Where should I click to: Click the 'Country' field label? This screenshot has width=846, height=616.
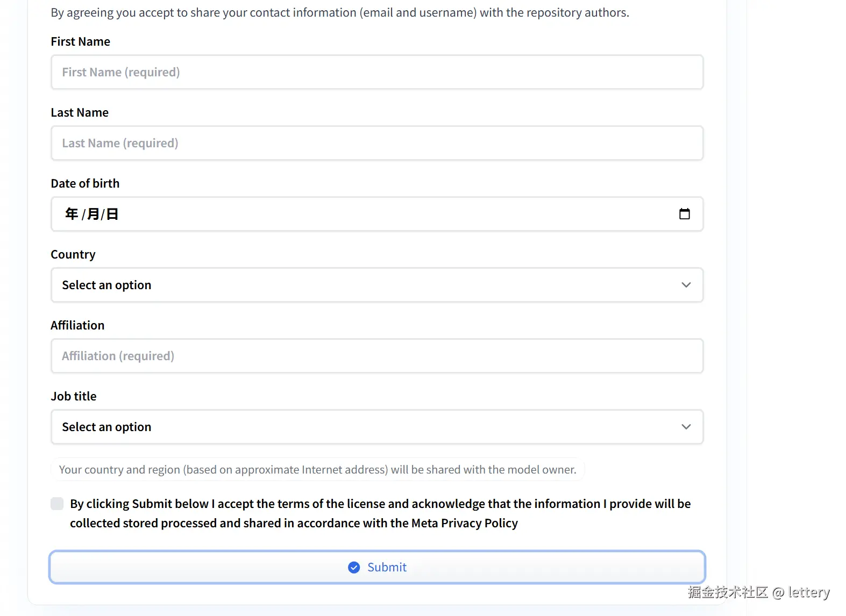click(x=73, y=254)
